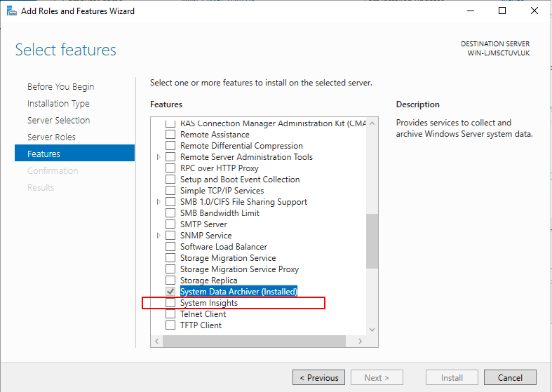Check the System Insights checkbox

click(170, 303)
